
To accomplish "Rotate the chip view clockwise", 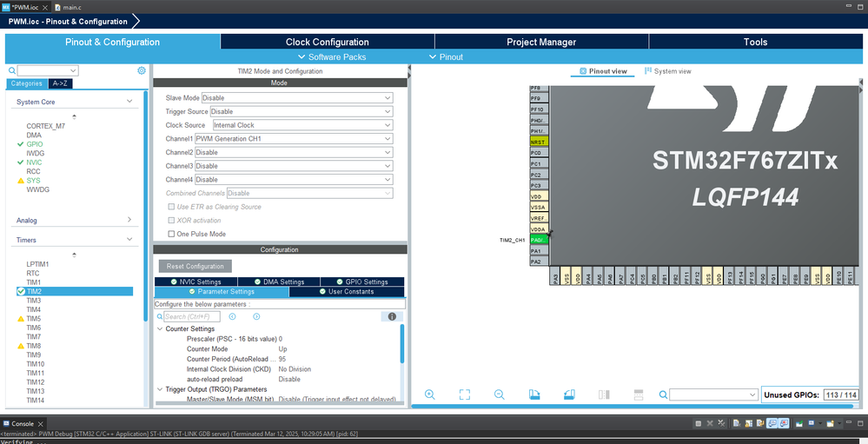I will coord(534,394).
